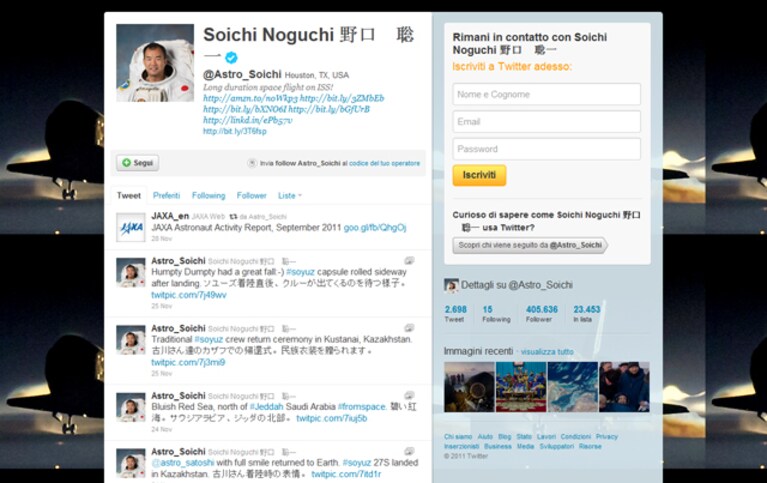
Task: Open the 15 Following count
Action: tap(496, 314)
